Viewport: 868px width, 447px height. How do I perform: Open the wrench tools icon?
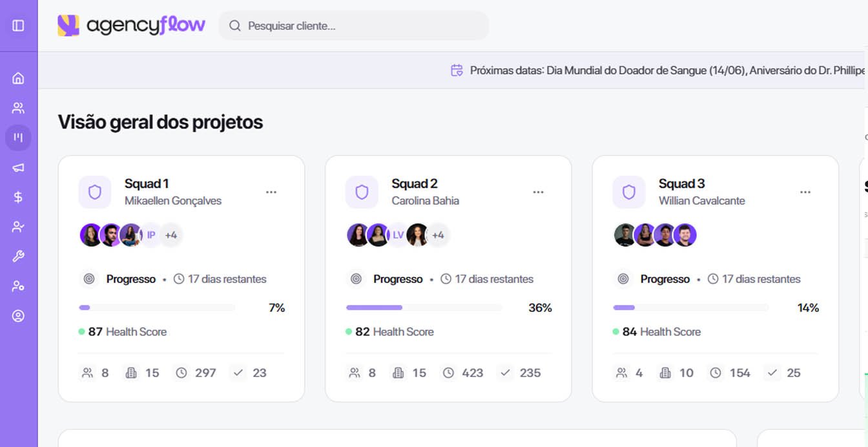tap(18, 256)
